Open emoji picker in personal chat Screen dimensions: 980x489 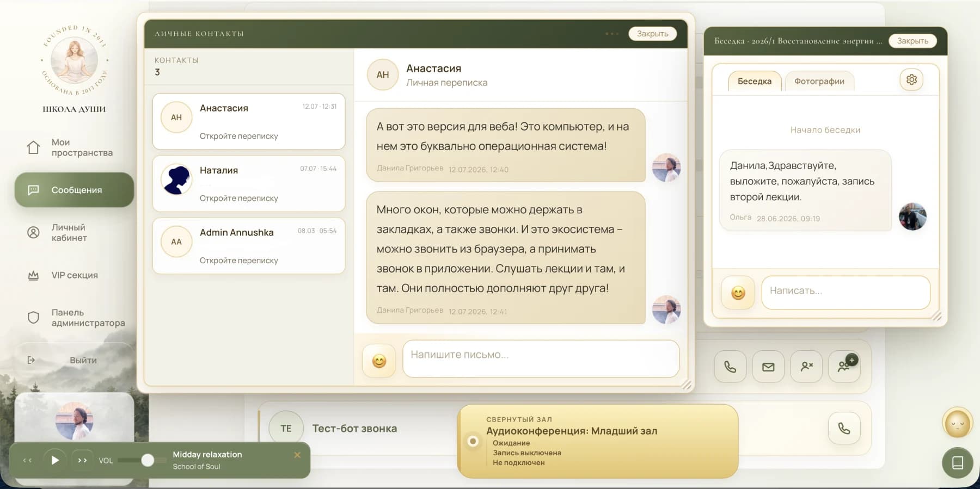tap(379, 361)
